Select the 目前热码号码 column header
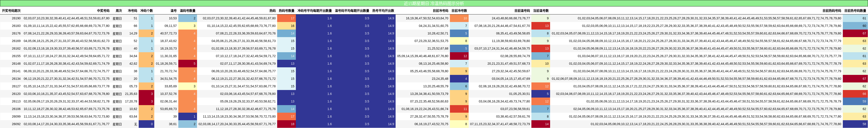The width and height of the screenshot is (868, 128). click(x=832, y=11)
